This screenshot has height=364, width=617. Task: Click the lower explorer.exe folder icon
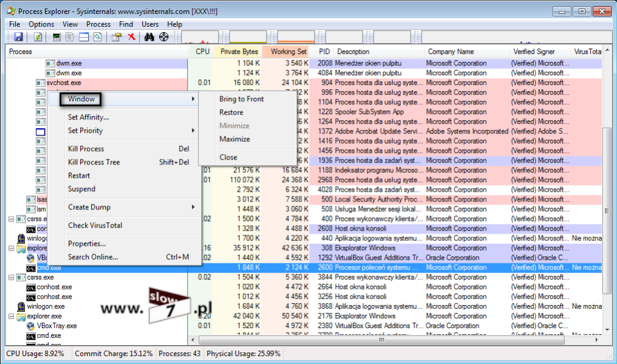[21, 316]
